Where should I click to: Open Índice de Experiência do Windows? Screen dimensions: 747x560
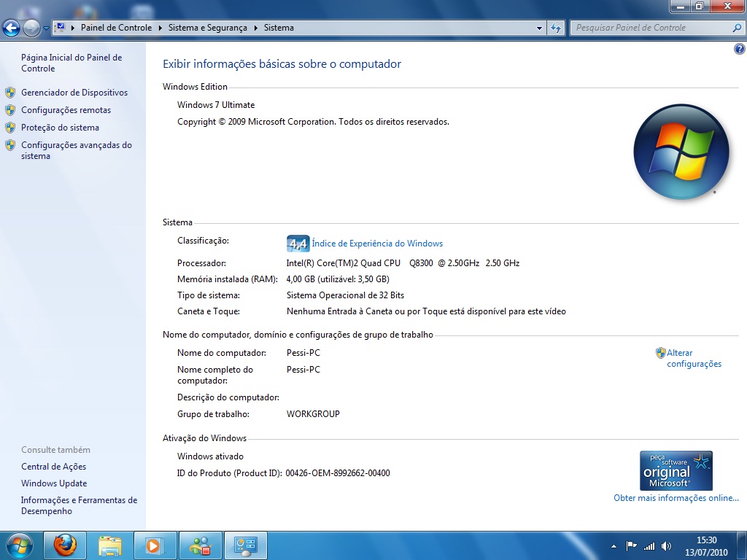coord(377,244)
